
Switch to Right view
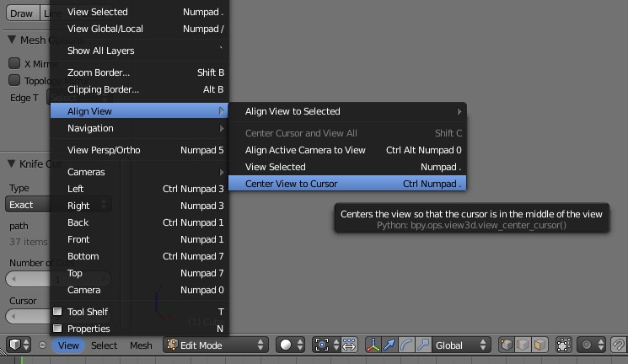pos(139,206)
